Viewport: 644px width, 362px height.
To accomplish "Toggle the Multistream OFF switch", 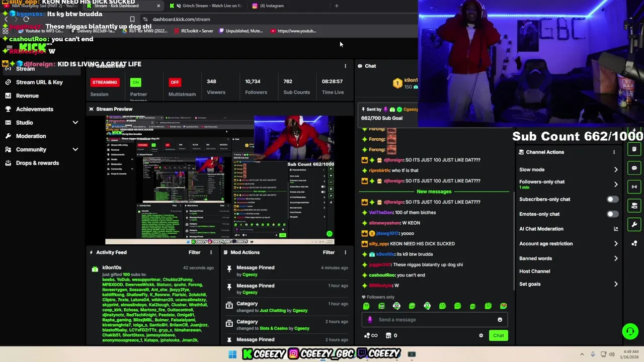I will coord(175,82).
